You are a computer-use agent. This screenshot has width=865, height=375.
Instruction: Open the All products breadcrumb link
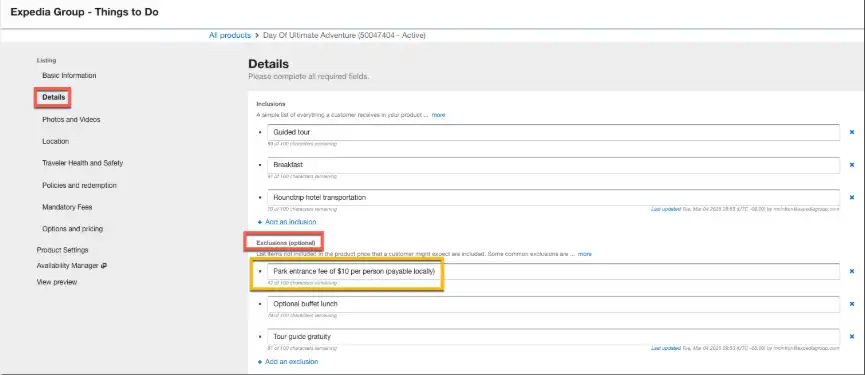pyautogui.click(x=229, y=35)
